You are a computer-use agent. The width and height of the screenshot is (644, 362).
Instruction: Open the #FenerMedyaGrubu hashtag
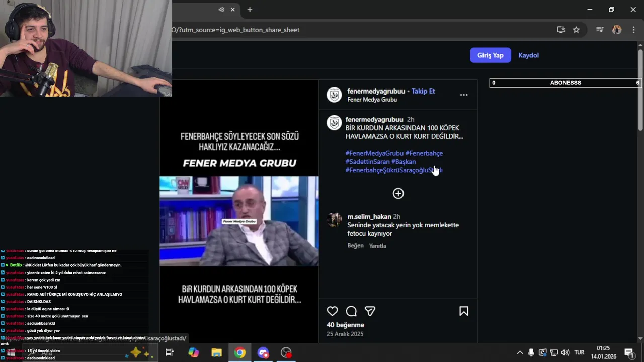374,153
